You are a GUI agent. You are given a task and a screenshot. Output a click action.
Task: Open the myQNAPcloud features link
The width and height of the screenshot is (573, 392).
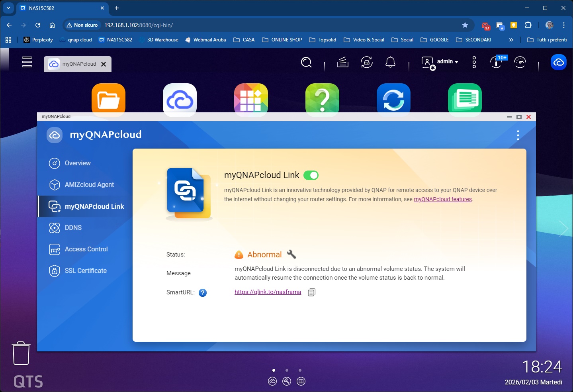(x=442, y=199)
